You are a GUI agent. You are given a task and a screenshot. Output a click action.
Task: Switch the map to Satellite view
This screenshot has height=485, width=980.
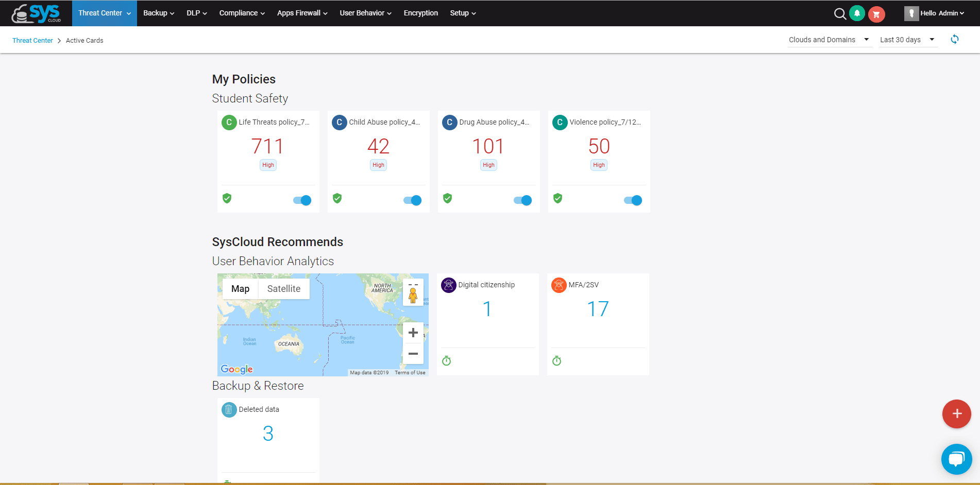point(283,288)
